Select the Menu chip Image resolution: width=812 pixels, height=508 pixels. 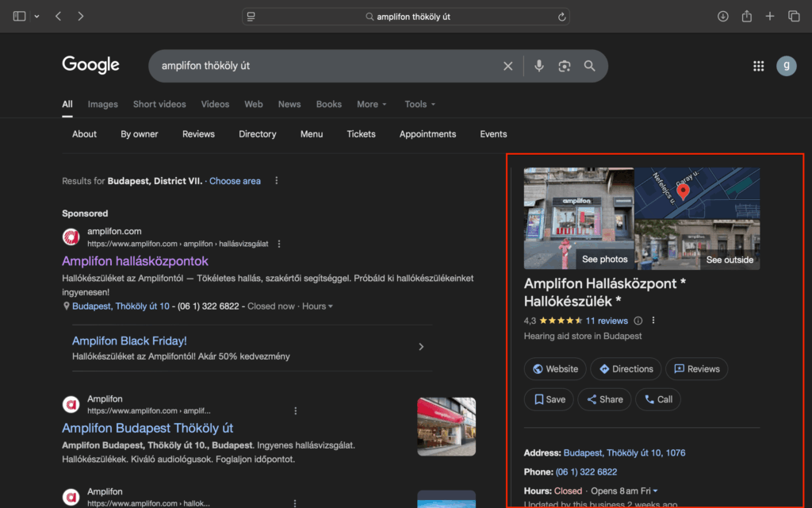(x=311, y=133)
